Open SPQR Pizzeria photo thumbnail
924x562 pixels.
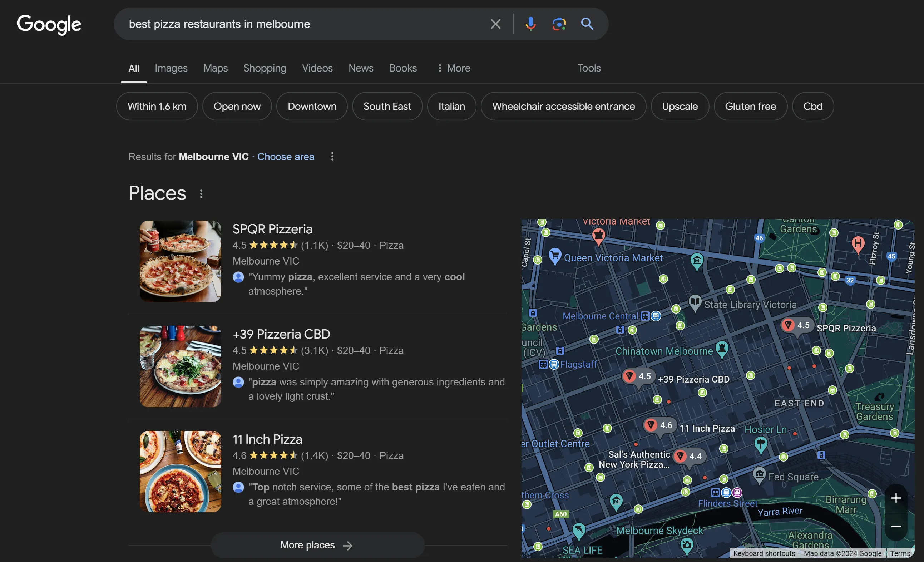point(181,261)
